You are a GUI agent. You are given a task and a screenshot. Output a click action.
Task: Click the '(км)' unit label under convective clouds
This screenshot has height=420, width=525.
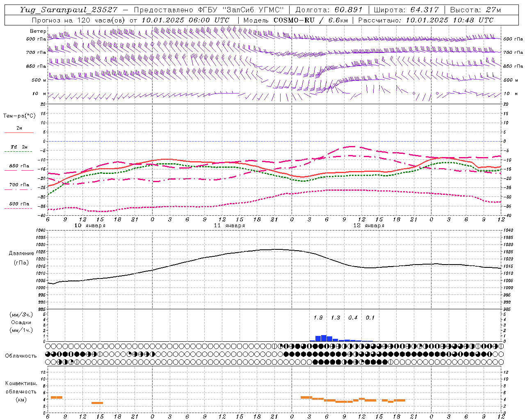21,399
